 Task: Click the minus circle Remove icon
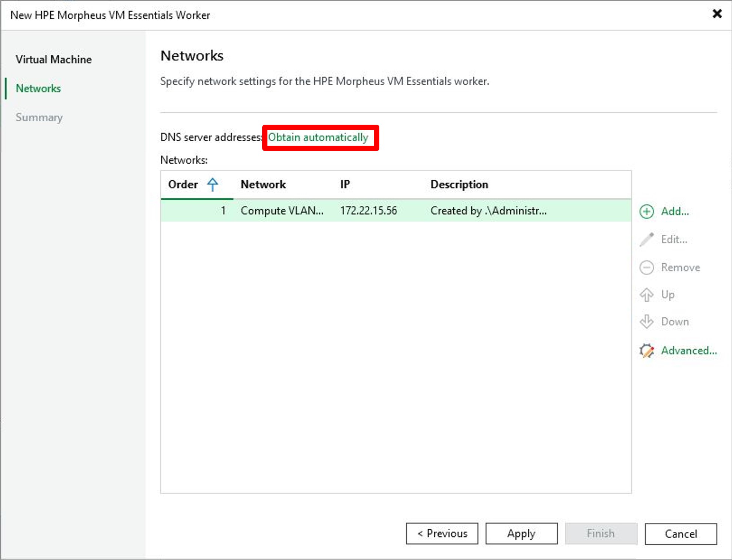(646, 267)
